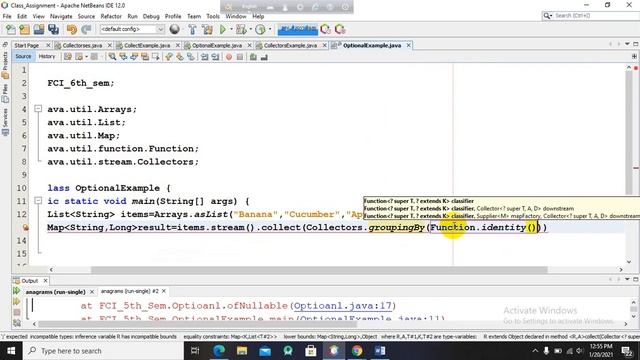Click the error lightbulb on line 13
Viewport: 640px width, 360px height.
click(x=25, y=227)
